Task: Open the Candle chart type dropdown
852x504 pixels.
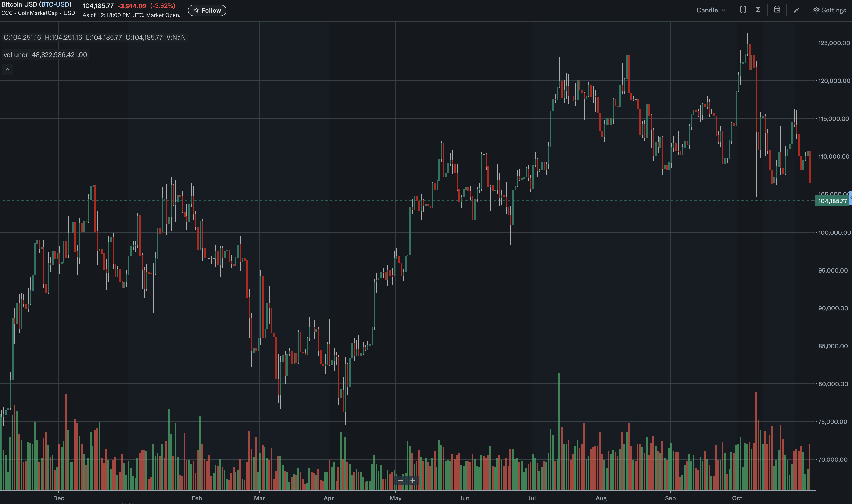Action: [x=710, y=10]
